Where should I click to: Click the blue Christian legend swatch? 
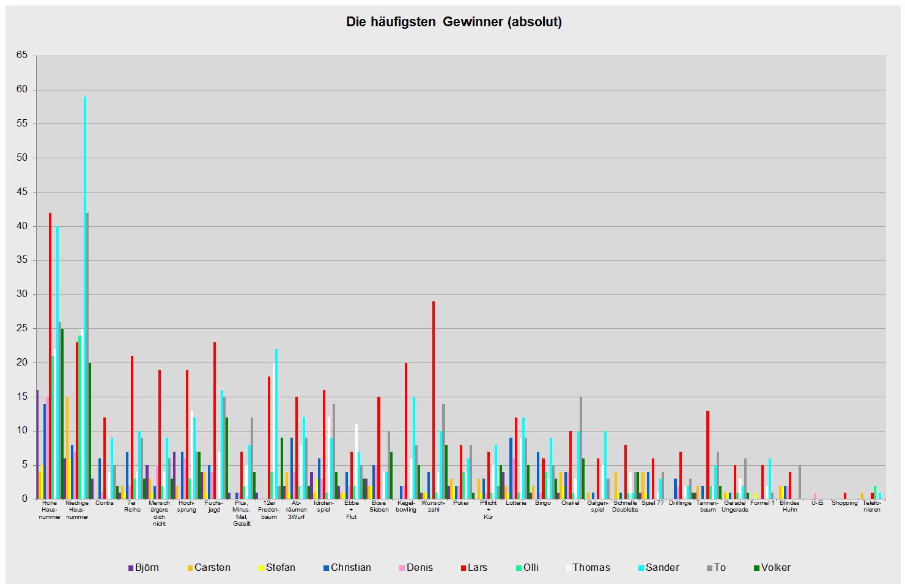click(327, 568)
